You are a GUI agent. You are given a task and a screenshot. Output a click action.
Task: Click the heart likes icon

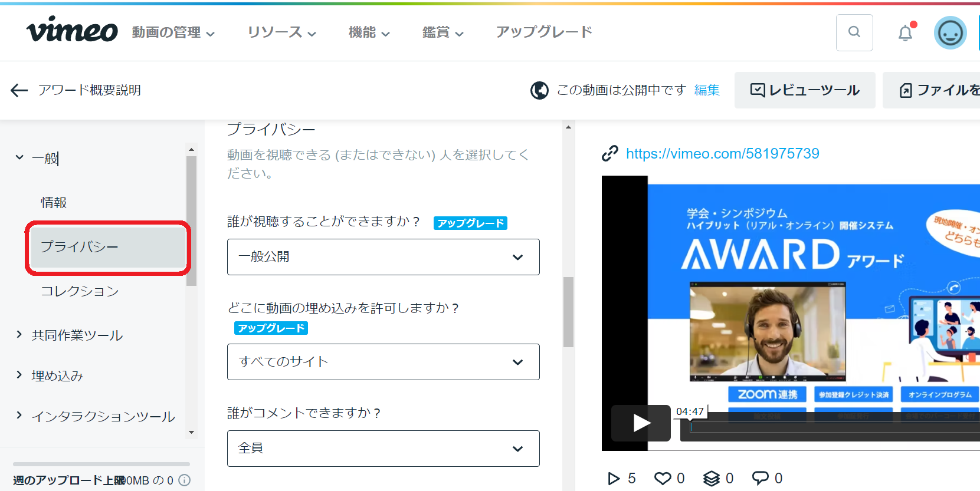point(663,478)
